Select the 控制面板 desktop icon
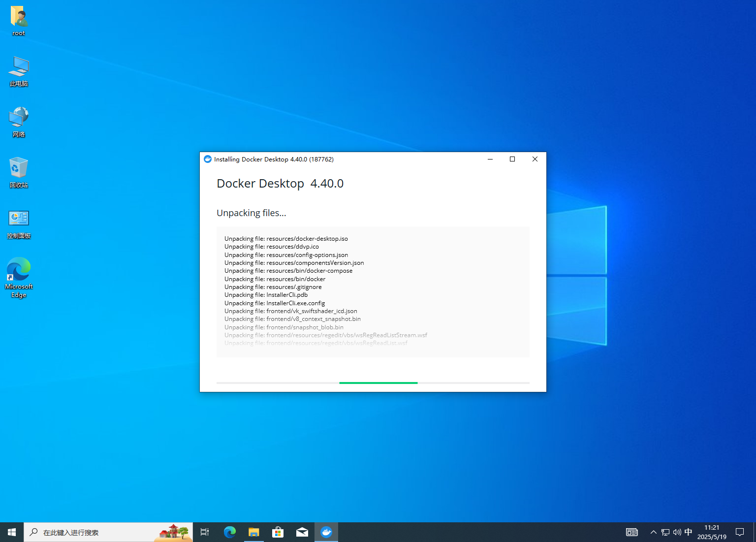This screenshot has height=542, width=756. tap(19, 224)
